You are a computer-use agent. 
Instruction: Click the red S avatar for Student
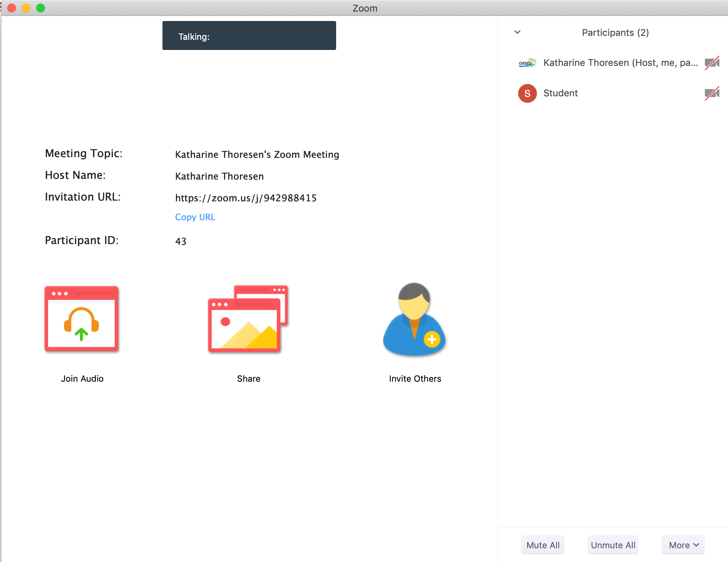[527, 93]
